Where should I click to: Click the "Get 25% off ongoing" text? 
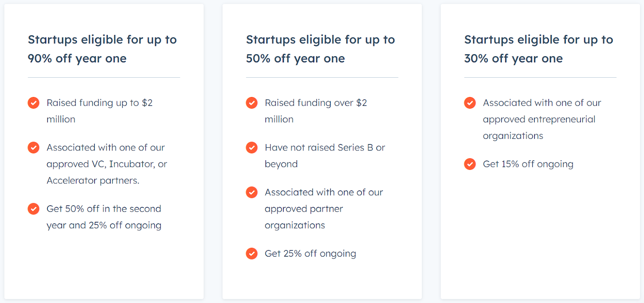(x=310, y=254)
